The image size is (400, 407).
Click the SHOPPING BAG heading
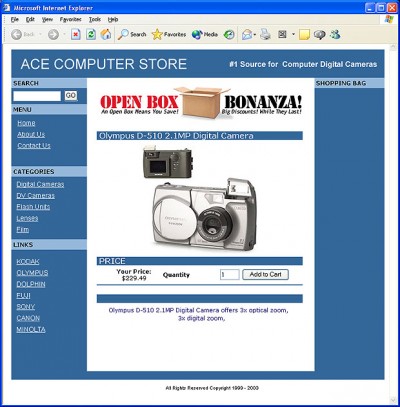coord(341,83)
